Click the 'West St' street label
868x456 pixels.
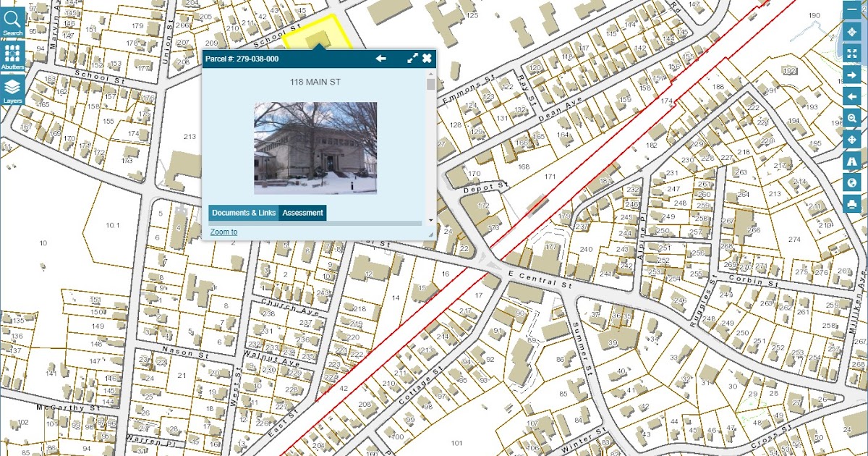[x=237, y=387]
